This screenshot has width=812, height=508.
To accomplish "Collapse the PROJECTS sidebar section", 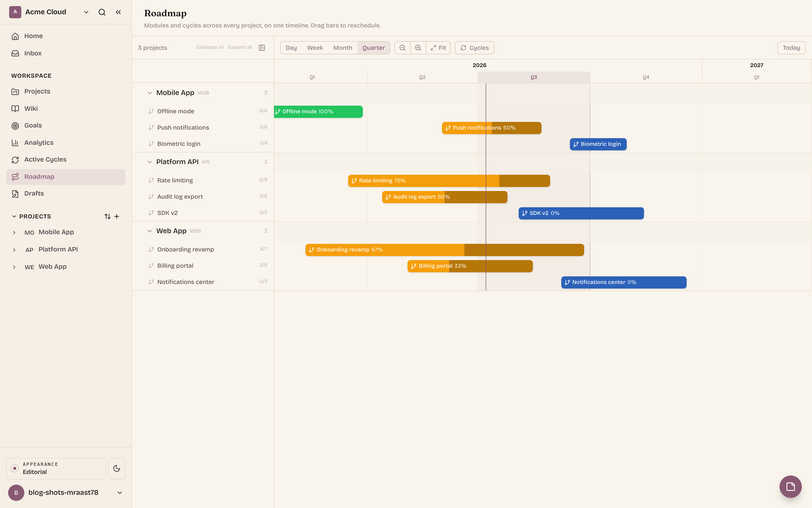I will pos(14,216).
